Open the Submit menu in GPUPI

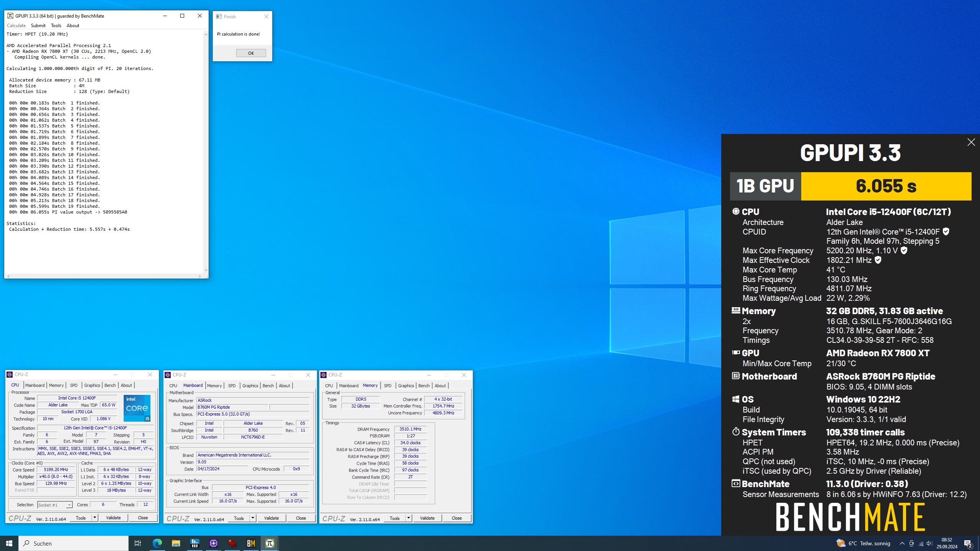coord(38,26)
